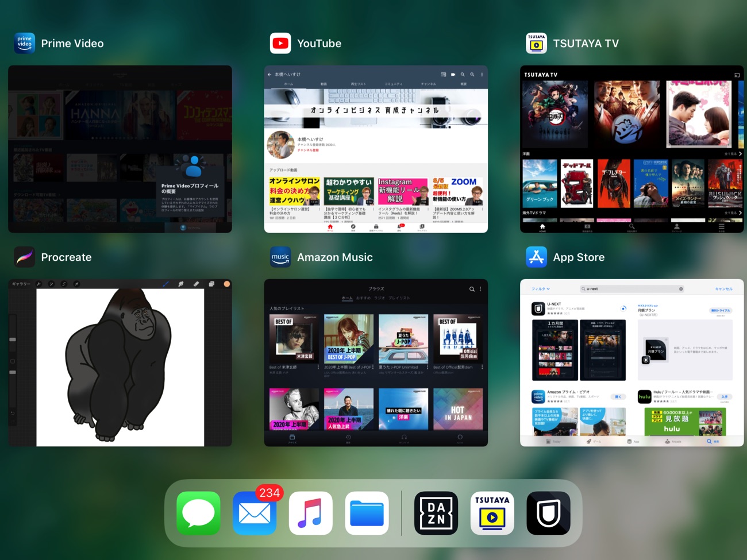Tap the Amazon Prime Video 開く button
This screenshot has width=747, height=560.
coord(618,396)
